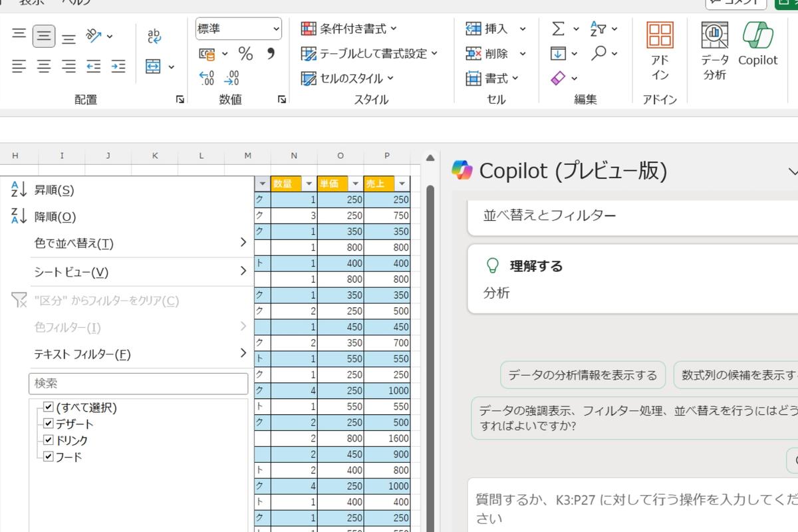Select column N header

(x=294, y=156)
